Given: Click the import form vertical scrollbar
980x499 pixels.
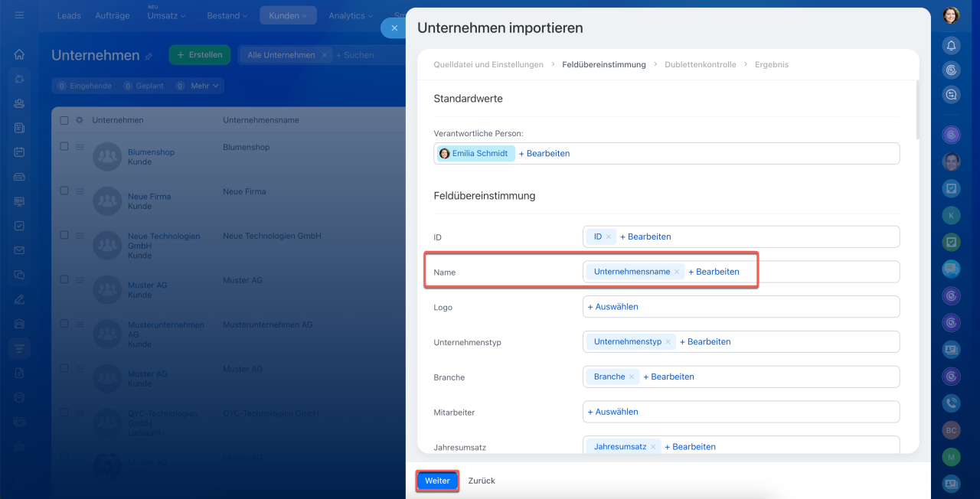Looking at the screenshot, I should click(916, 109).
